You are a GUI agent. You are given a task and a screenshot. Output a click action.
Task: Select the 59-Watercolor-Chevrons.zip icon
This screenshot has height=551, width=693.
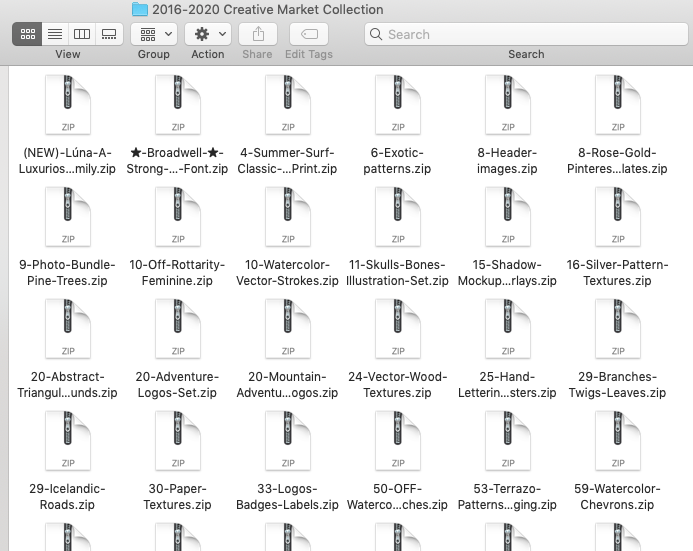(x=618, y=441)
